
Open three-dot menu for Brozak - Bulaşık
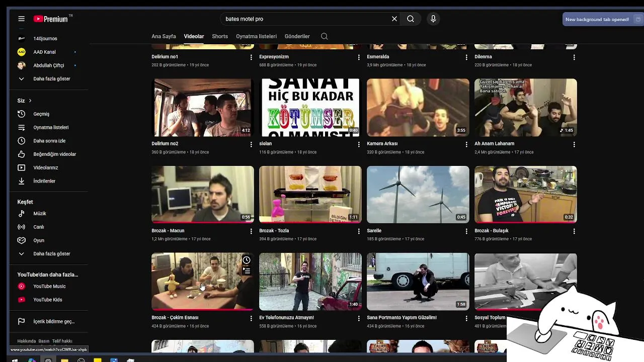(x=574, y=231)
